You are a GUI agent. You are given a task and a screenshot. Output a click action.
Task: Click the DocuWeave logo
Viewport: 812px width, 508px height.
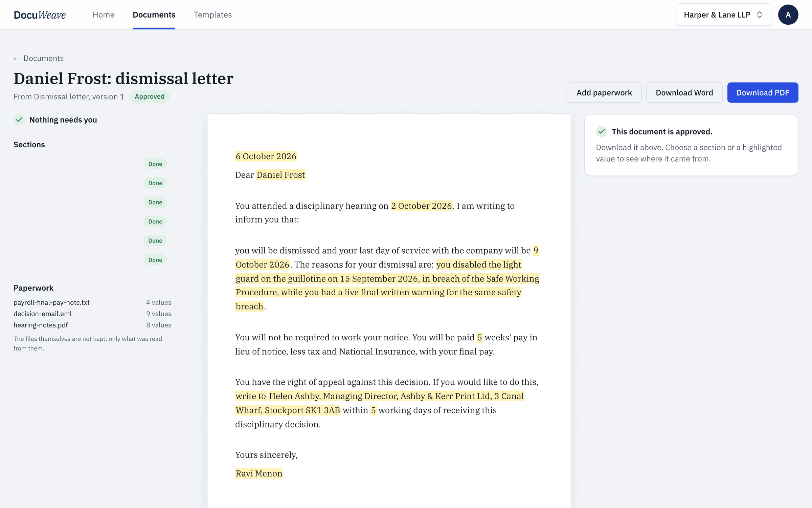[40, 15]
